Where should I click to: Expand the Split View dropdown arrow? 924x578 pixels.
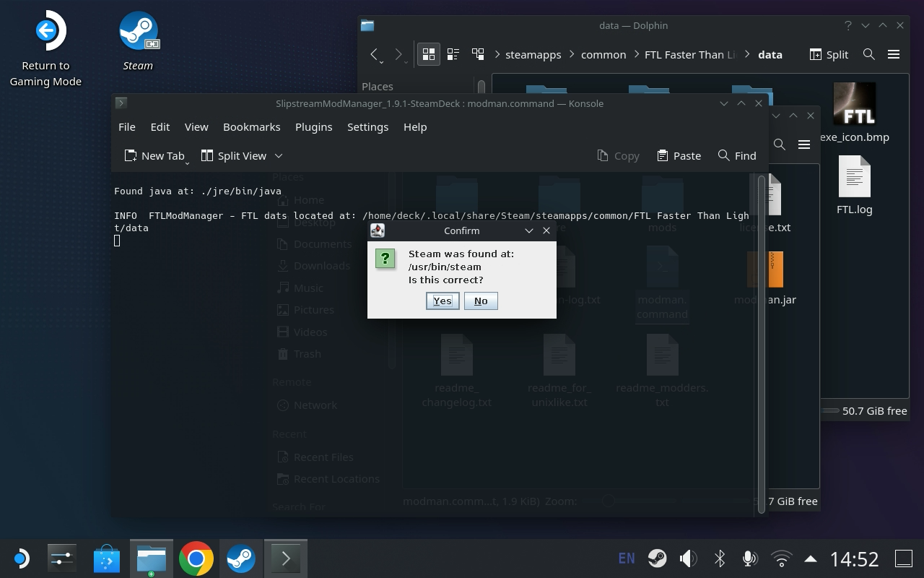click(x=279, y=155)
